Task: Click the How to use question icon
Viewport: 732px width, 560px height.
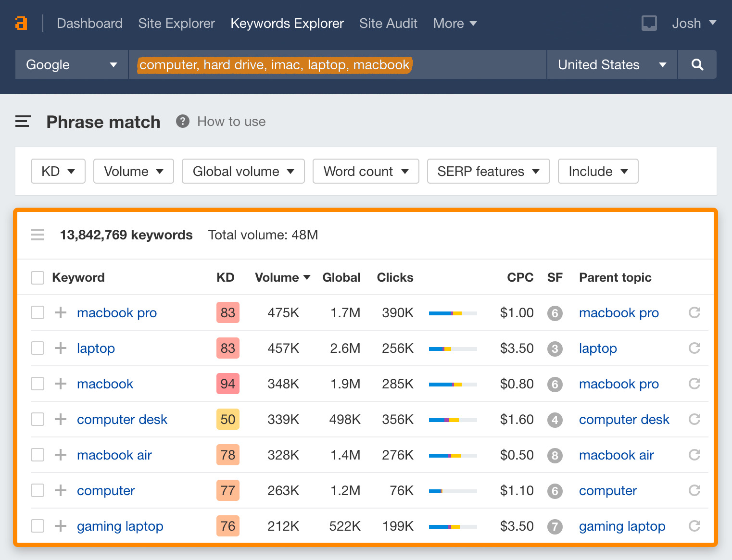Action: [x=182, y=122]
